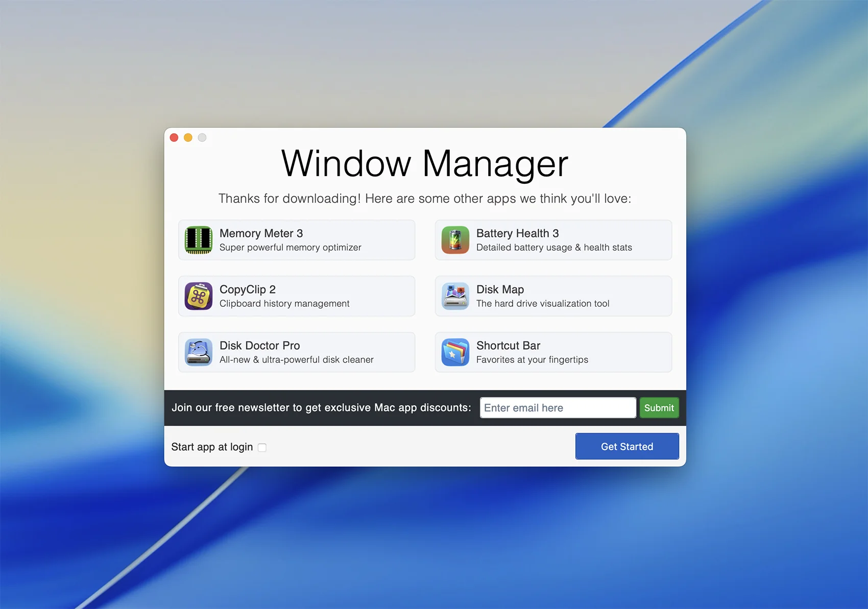Click the Disk Map drive icon
Screen dimensions: 868x609
(455, 296)
